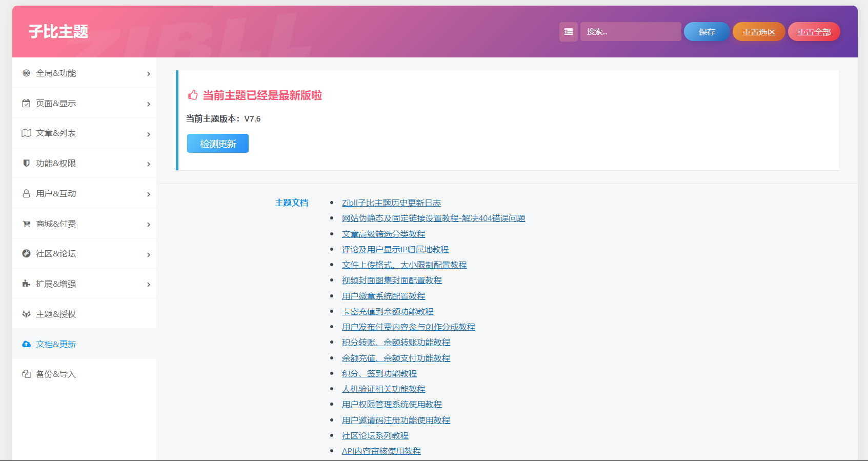This screenshot has height=461, width=868.
Task: Click the 全局&功能 target icon
Action: point(26,73)
